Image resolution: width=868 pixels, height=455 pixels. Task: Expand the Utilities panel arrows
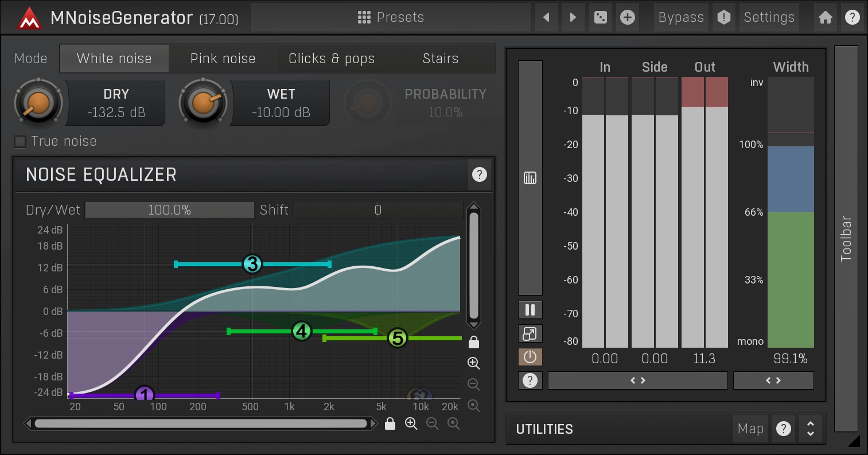(x=811, y=429)
